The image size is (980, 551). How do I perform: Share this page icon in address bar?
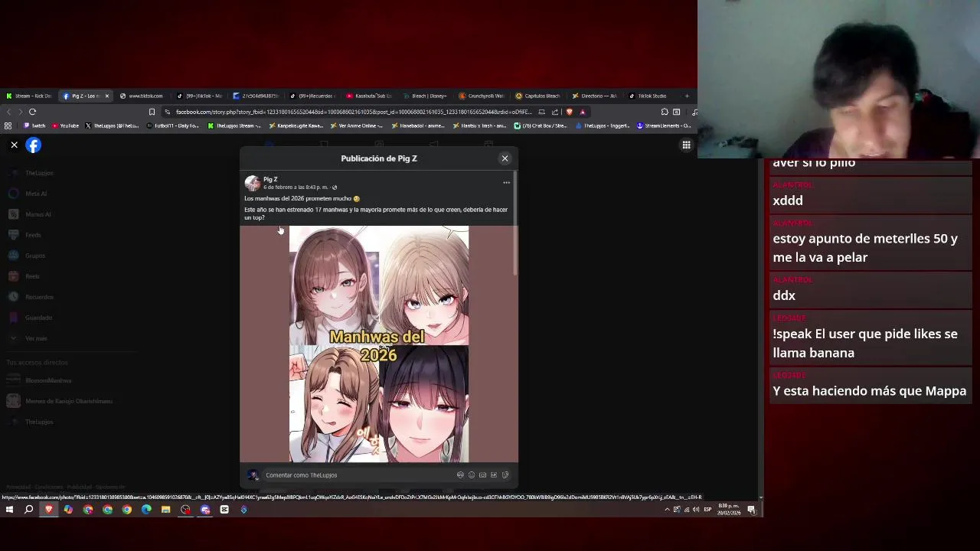click(x=555, y=112)
